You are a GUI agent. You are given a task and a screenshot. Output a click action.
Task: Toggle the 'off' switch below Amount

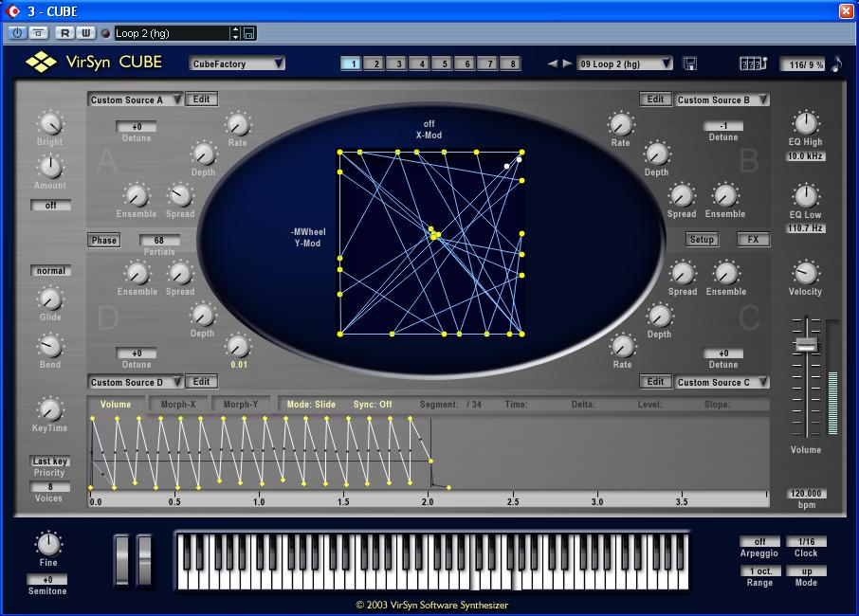[50, 206]
